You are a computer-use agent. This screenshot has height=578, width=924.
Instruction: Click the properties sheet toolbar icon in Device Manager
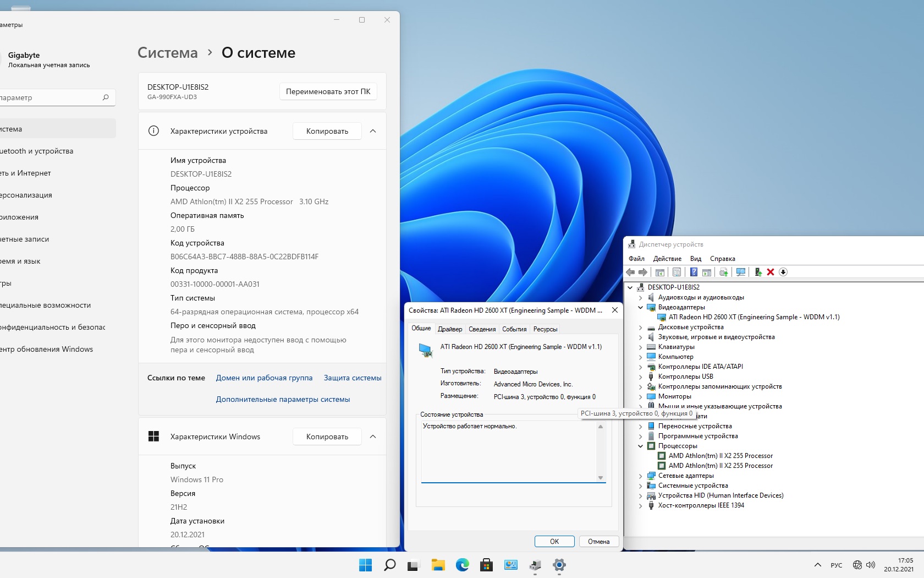tap(677, 272)
